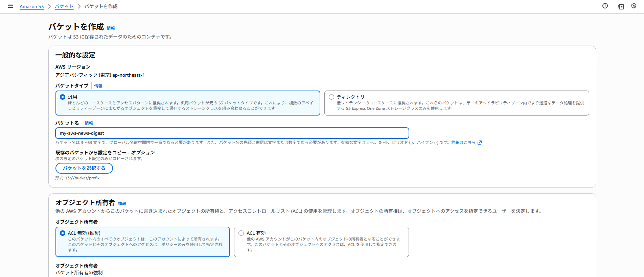644x277 pixels.
Task: Choose ACL 有効 option
Action: [241, 233]
